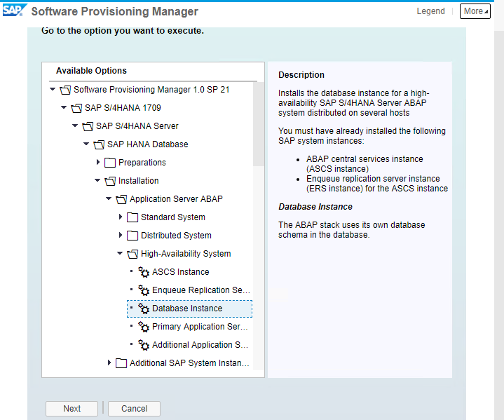The height and width of the screenshot is (420, 504).
Task: Open the Legend link
Action: click(x=430, y=11)
